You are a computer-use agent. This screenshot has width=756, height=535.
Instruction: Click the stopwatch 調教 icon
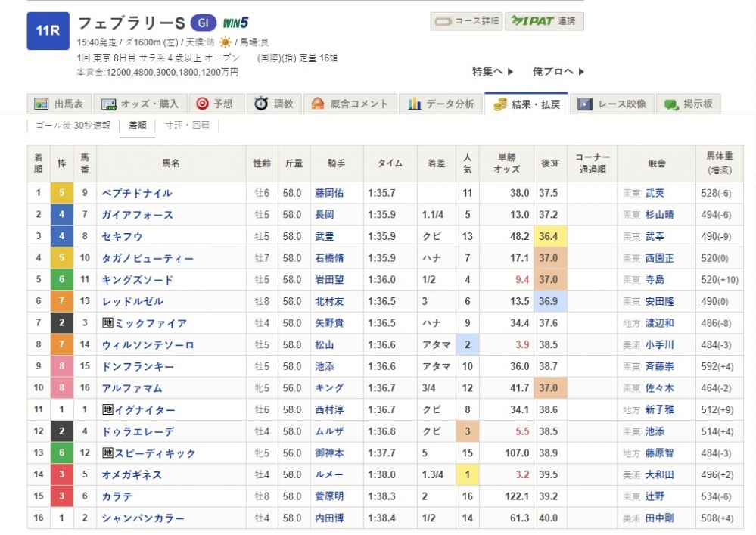(x=261, y=103)
